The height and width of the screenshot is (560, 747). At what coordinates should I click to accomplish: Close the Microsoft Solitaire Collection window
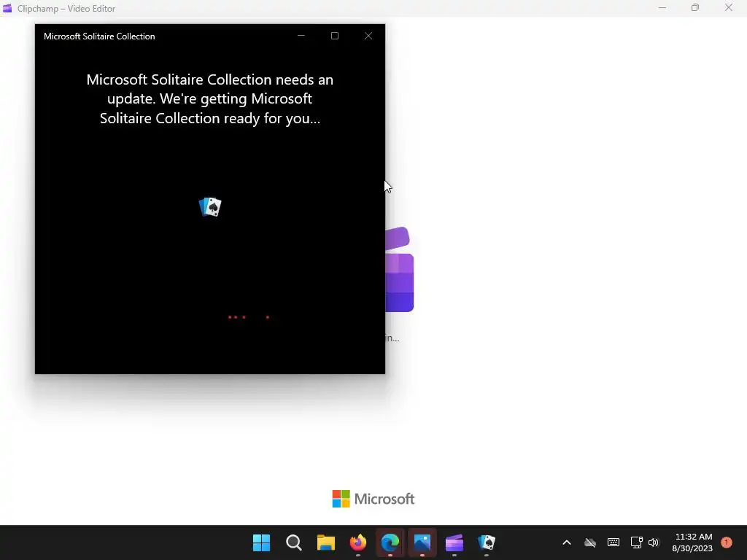tap(368, 36)
